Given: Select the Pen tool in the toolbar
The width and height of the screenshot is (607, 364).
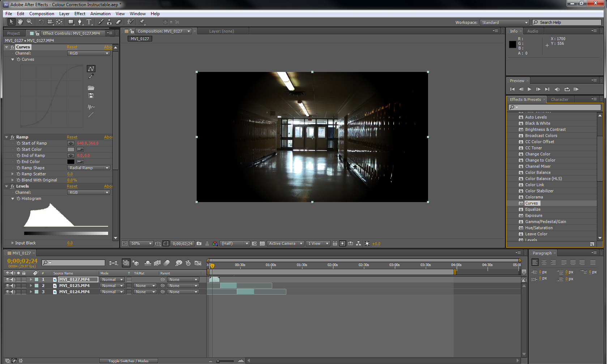Looking at the screenshot, I should (x=80, y=22).
